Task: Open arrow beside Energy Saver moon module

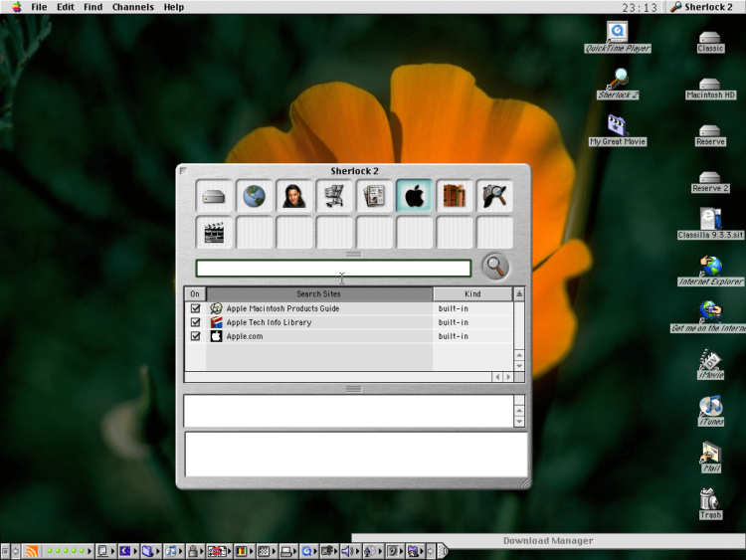Action: [x=135, y=551]
